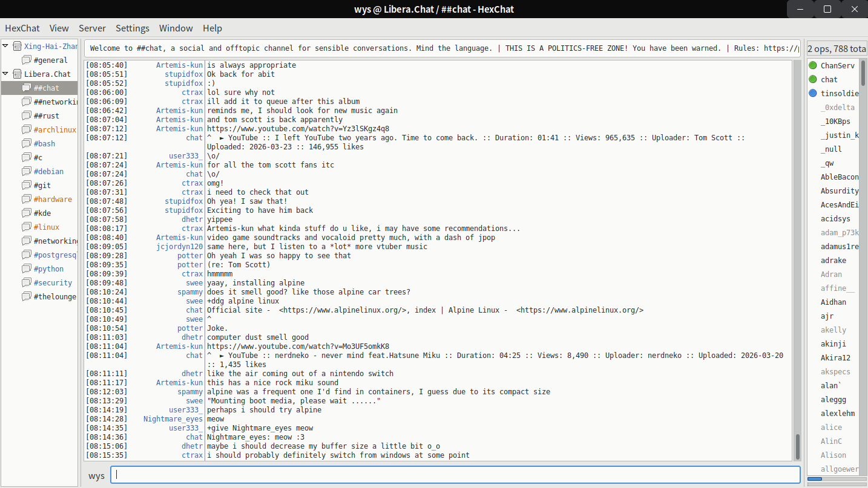Click the wys nickname button
This screenshot has height=488, width=868.
(96, 475)
